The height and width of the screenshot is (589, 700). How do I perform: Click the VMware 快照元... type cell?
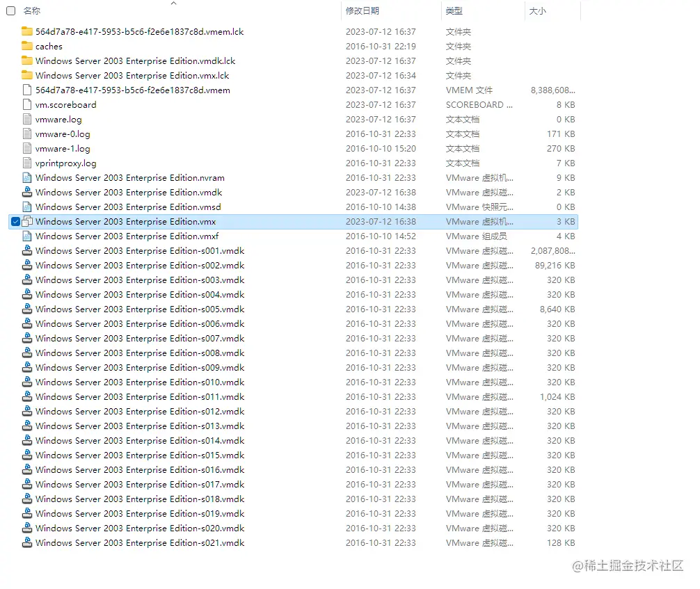click(479, 207)
